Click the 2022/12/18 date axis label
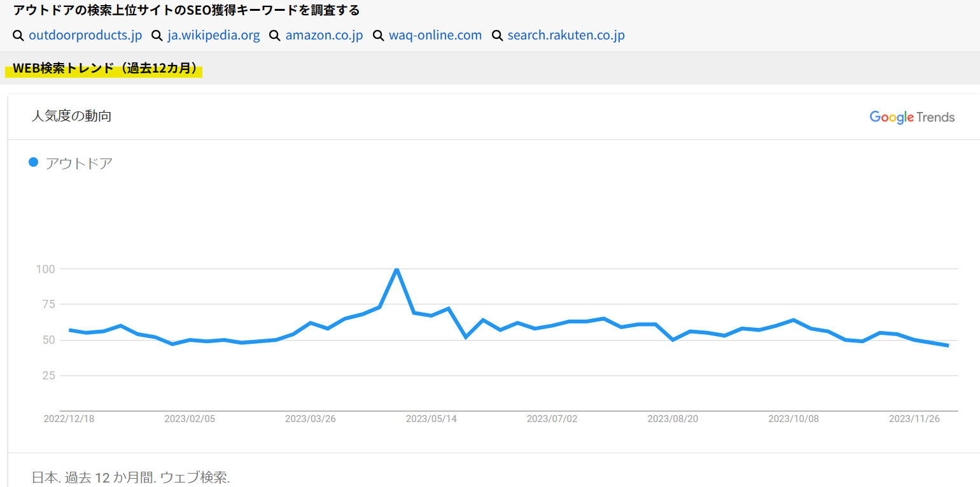This screenshot has height=487, width=980. pos(69,419)
